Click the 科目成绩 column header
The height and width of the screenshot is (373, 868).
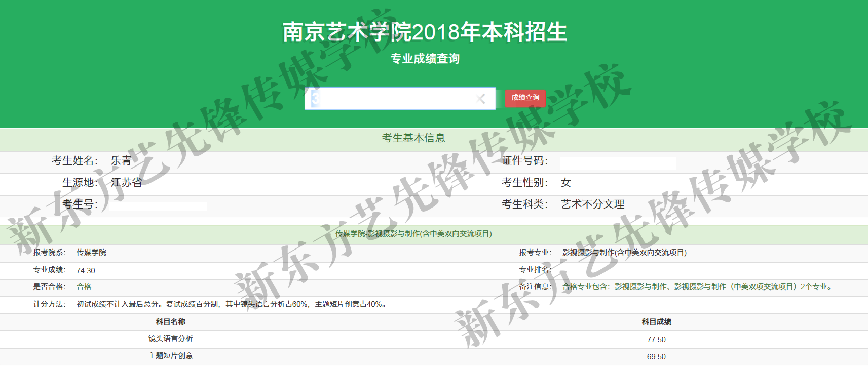(656, 322)
